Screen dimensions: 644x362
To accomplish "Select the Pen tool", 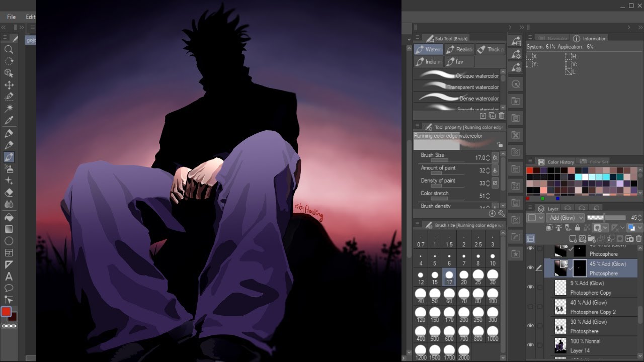I will tap(9, 133).
